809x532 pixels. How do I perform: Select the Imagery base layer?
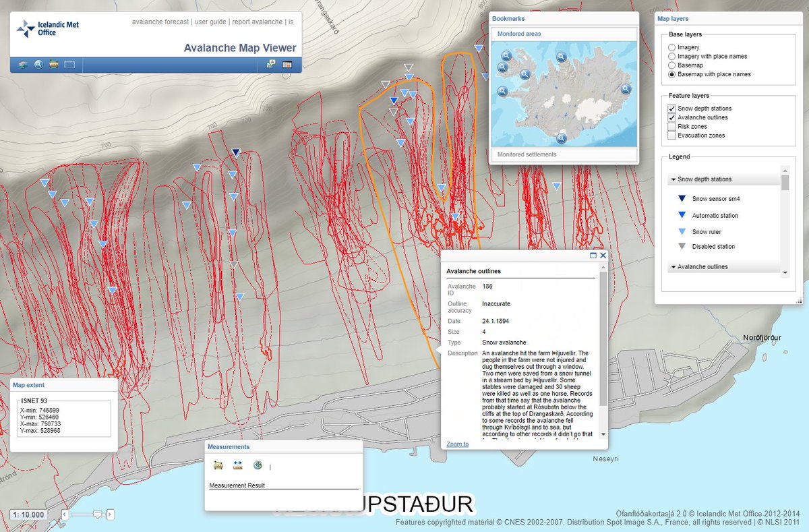672,47
